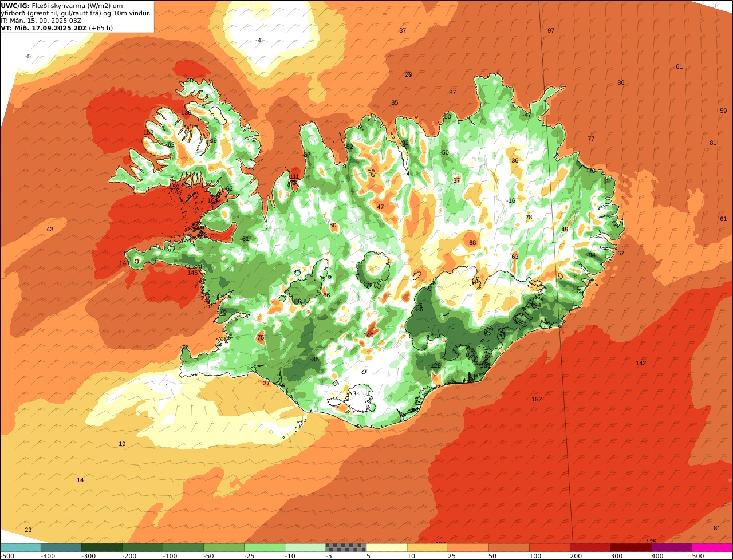This screenshot has width=733, height=560.
Task: Click the flux value '88' in the highlands
Action: pyautogui.click(x=472, y=243)
